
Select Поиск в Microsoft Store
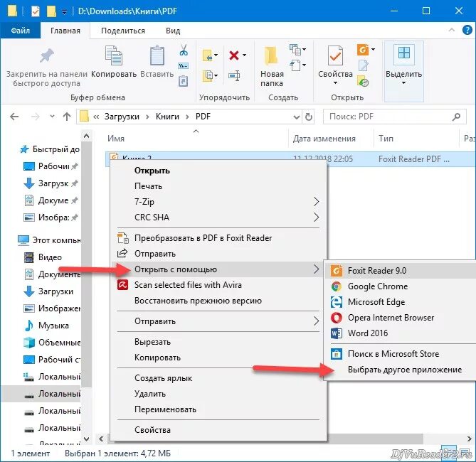[x=400, y=354]
